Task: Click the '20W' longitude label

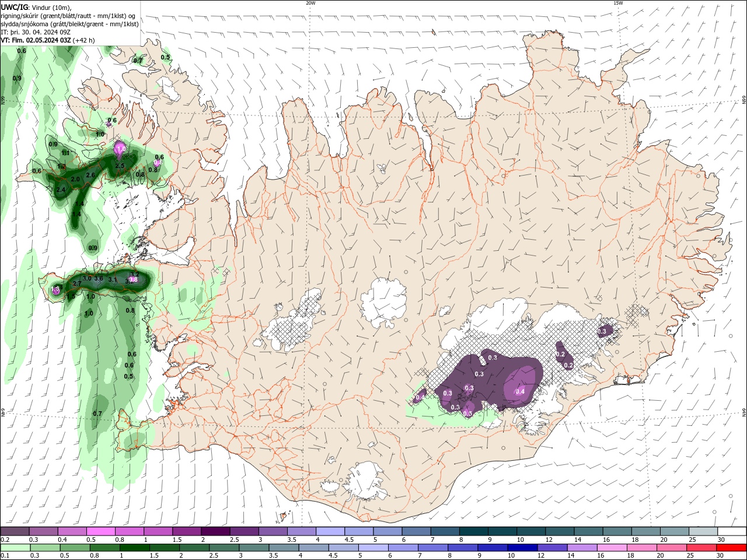Action: pyautogui.click(x=310, y=3)
